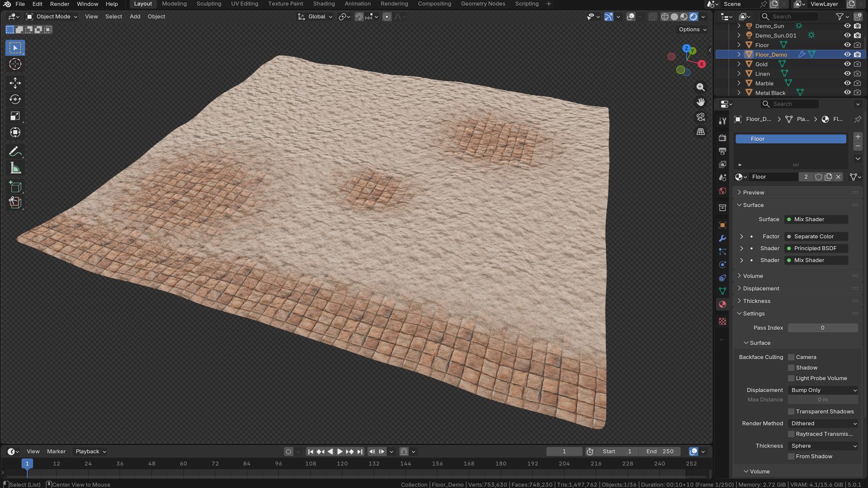This screenshot has height=488, width=868.
Task: Open the Physics properties tab
Action: pos(722,265)
